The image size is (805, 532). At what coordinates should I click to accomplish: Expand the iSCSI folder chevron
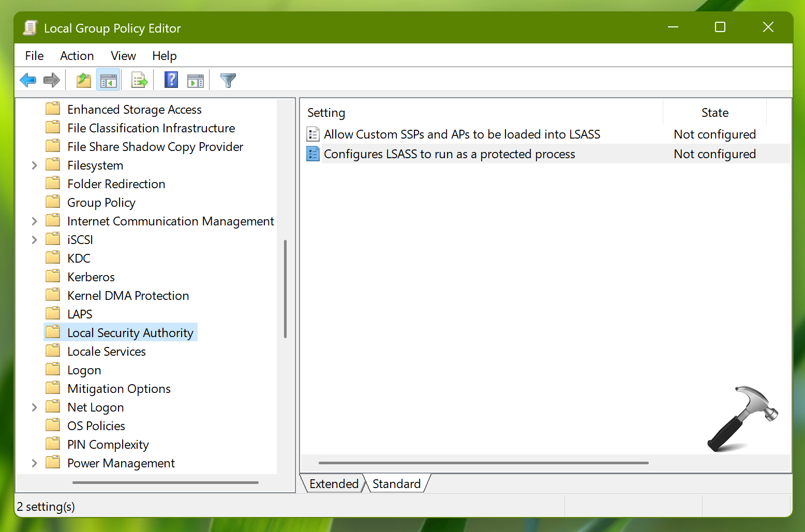point(34,240)
